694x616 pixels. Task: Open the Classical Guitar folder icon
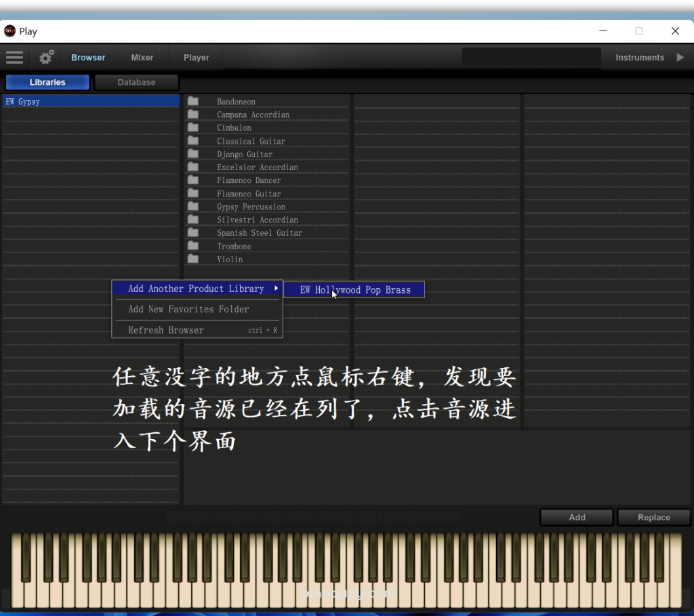point(193,140)
